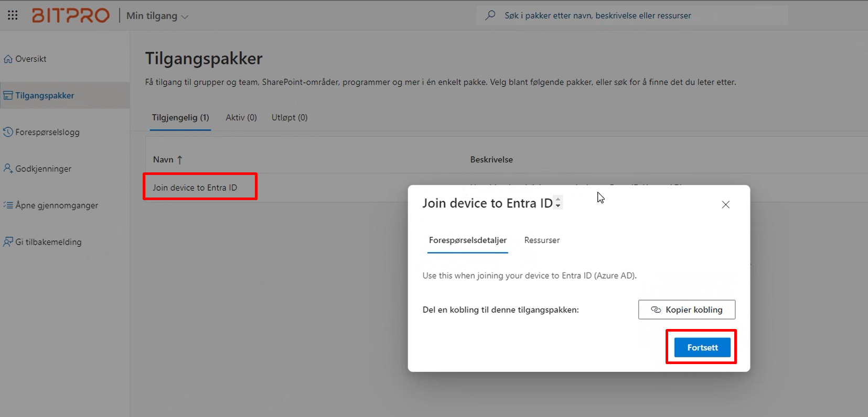Expand the Min tilgang dropdown
Viewport: 868px width, 417px height.
pyautogui.click(x=157, y=16)
